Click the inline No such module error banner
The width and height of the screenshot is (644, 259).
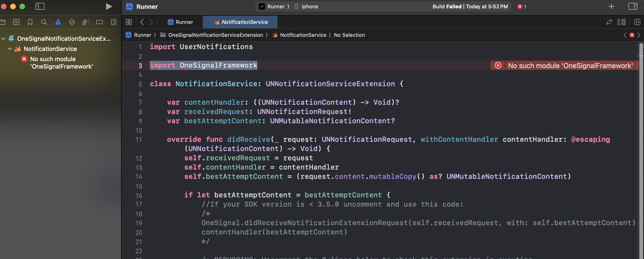[x=570, y=65]
